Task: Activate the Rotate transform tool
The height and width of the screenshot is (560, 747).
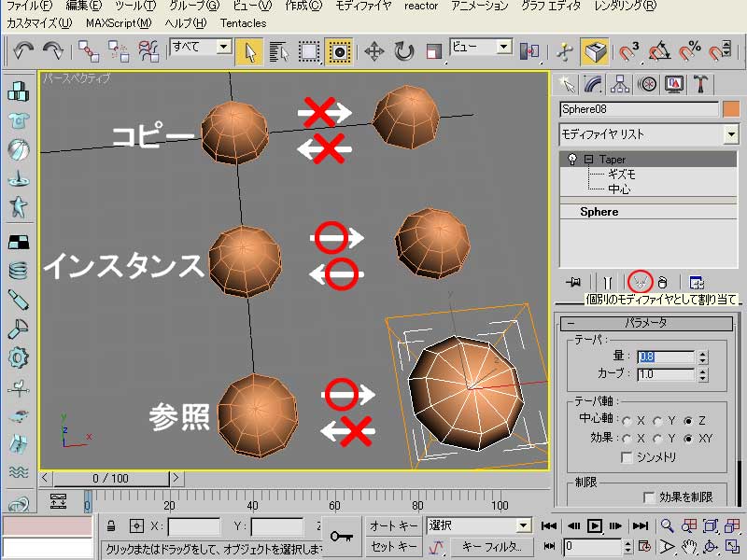Action: [403, 50]
